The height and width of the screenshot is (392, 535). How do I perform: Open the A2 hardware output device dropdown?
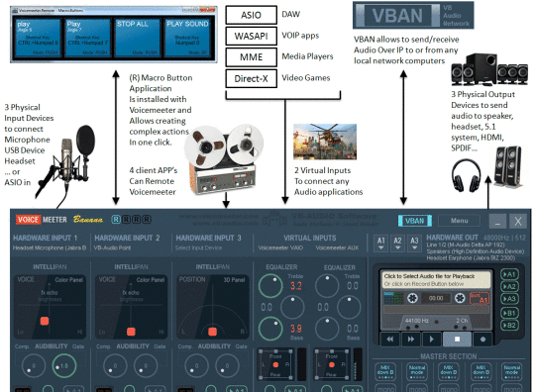(398, 244)
